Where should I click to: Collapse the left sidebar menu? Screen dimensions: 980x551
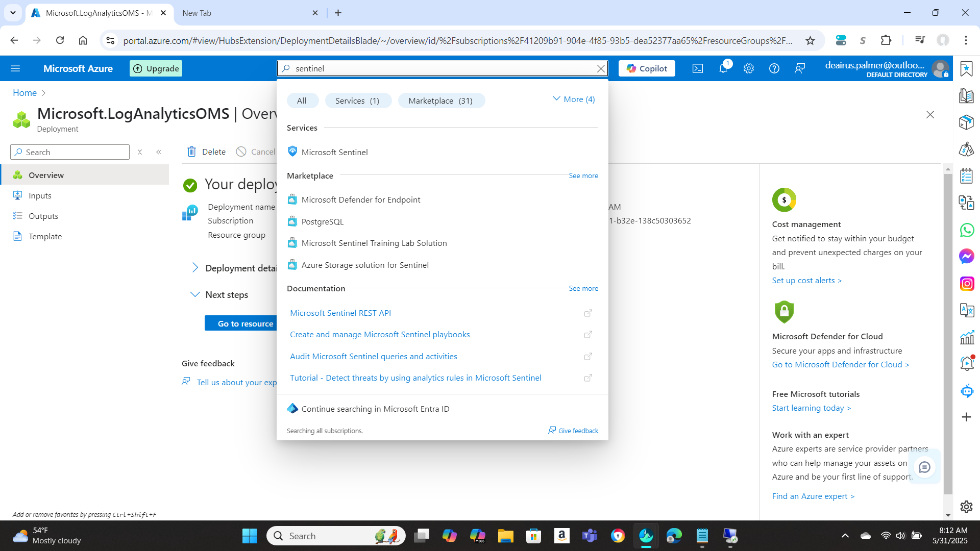point(159,152)
